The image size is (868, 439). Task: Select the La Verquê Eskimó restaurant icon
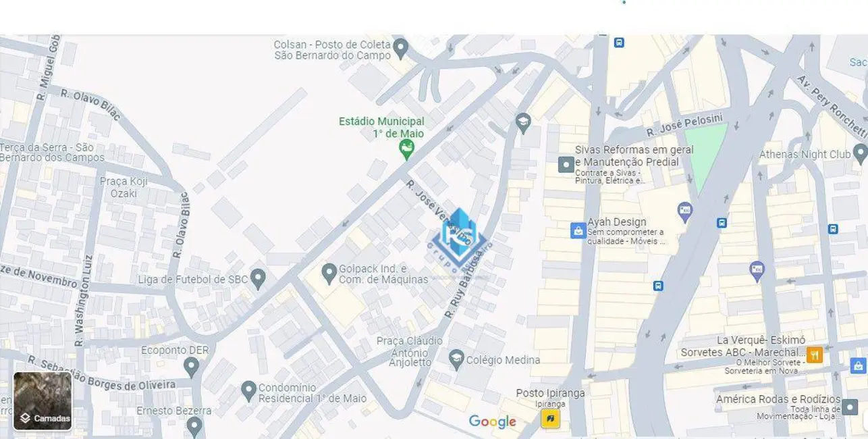pos(815,355)
